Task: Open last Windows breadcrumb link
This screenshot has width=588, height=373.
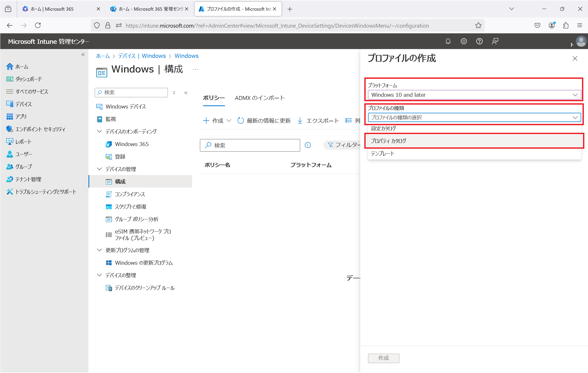Action: point(187,56)
